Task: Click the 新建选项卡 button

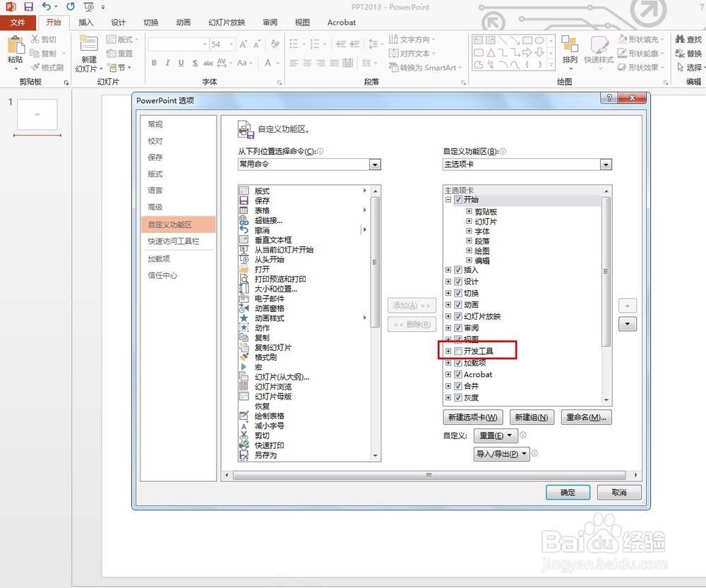Action: pyautogui.click(x=473, y=416)
